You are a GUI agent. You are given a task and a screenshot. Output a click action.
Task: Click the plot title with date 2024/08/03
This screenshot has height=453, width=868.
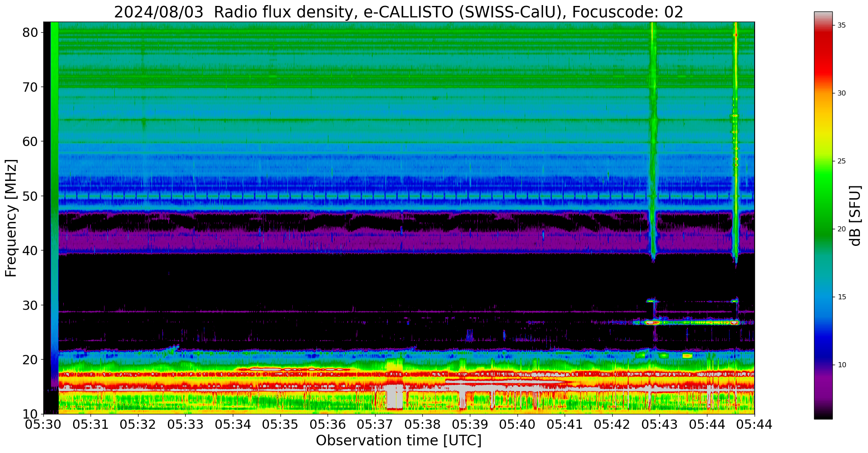[x=399, y=12]
